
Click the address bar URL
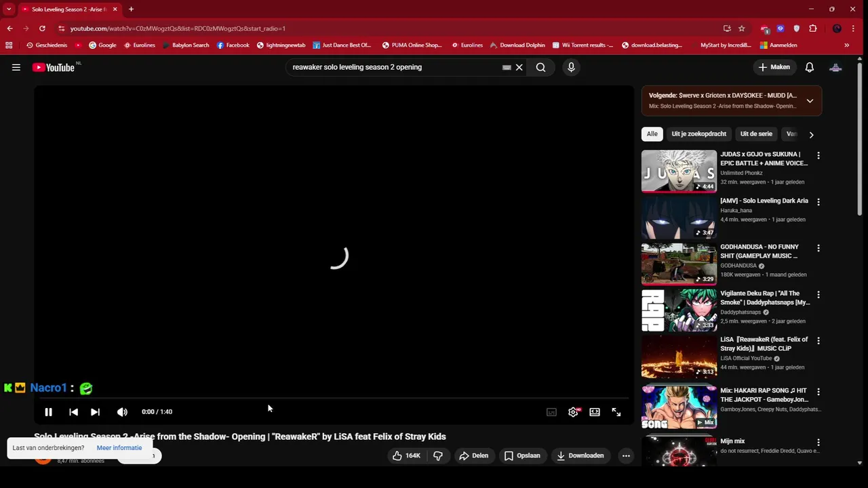(x=178, y=28)
